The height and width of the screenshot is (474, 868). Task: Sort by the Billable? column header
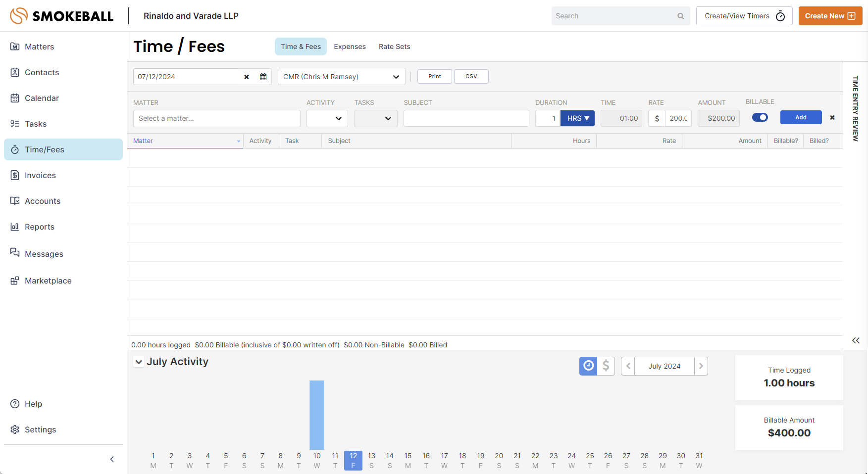coord(786,141)
